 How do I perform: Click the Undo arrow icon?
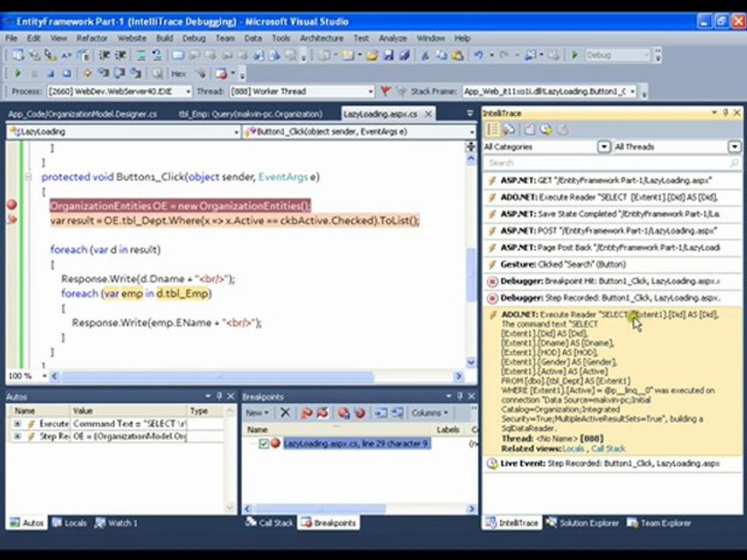(479, 55)
